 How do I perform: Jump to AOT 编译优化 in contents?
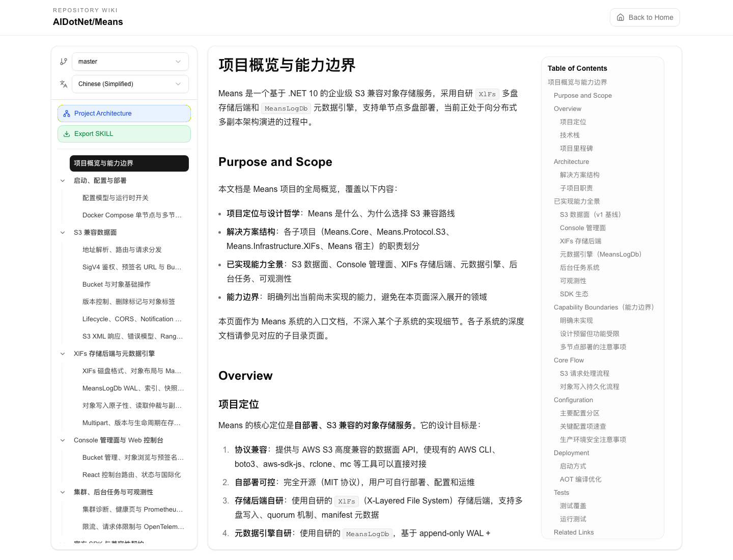point(581,480)
